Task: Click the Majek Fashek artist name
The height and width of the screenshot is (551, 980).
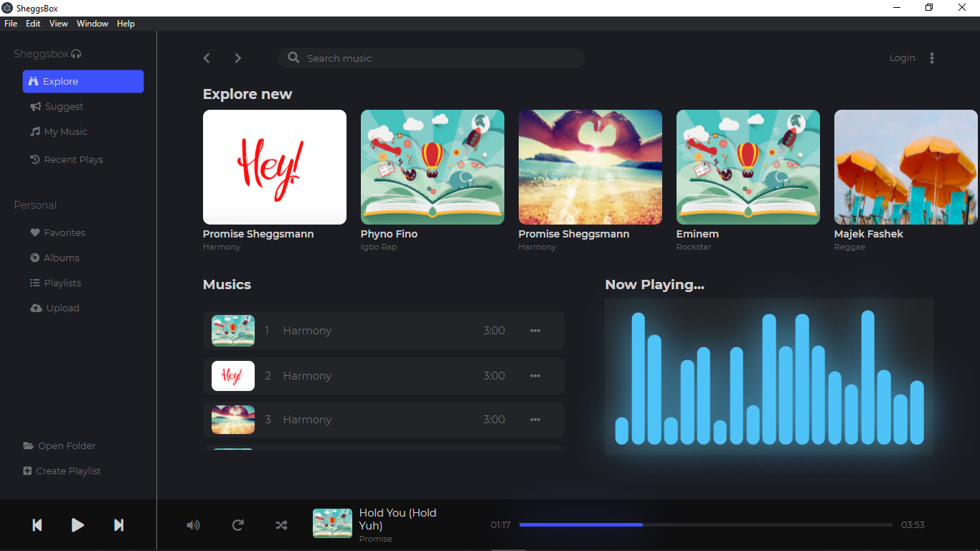Action: [x=868, y=234]
